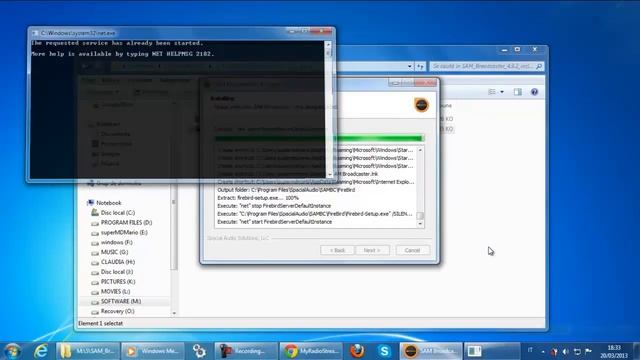The width and height of the screenshot is (640, 360).
Task: Switch to Recording... taskbar button
Action: click(246, 351)
